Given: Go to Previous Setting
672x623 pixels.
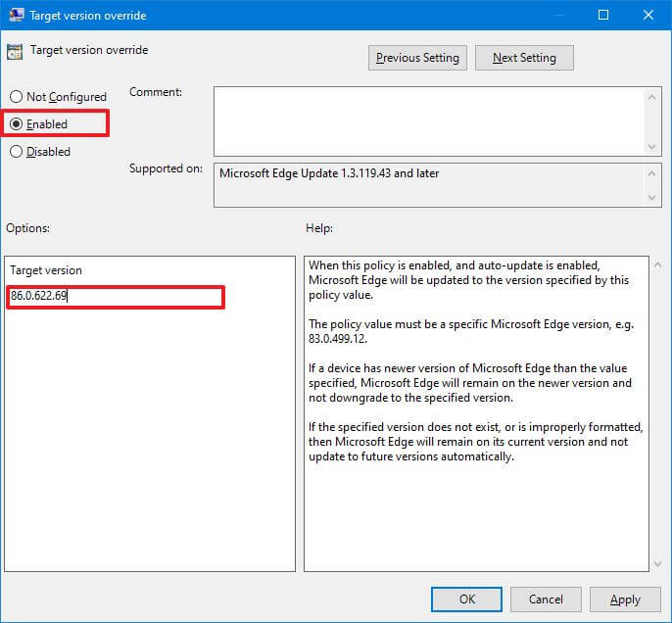Looking at the screenshot, I should pos(417,58).
